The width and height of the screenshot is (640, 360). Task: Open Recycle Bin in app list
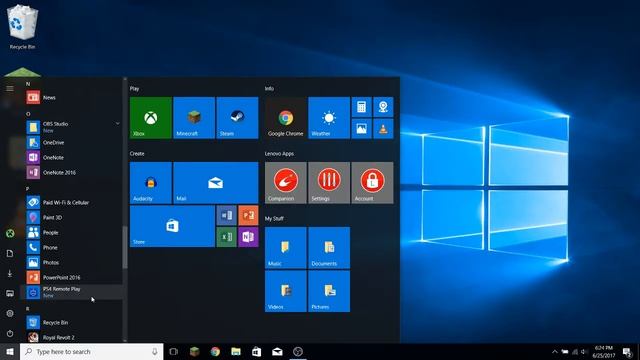pyautogui.click(x=71, y=322)
